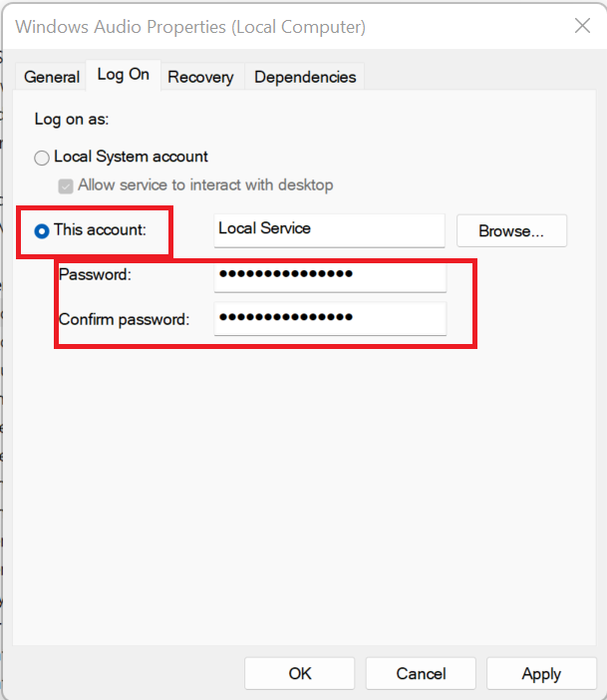
Task: Select the Local System account radio button
Action: click(x=42, y=158)
